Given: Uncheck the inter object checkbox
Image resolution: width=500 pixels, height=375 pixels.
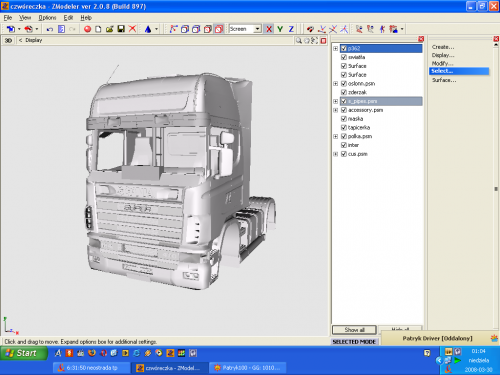Looking at the screenshot, I should point(344,145).
